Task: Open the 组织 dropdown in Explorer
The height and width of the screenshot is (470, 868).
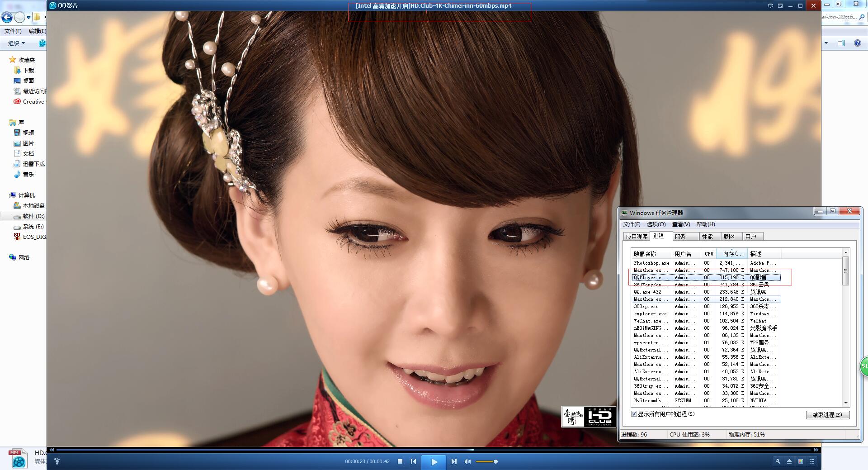Action: click(17, 43)
